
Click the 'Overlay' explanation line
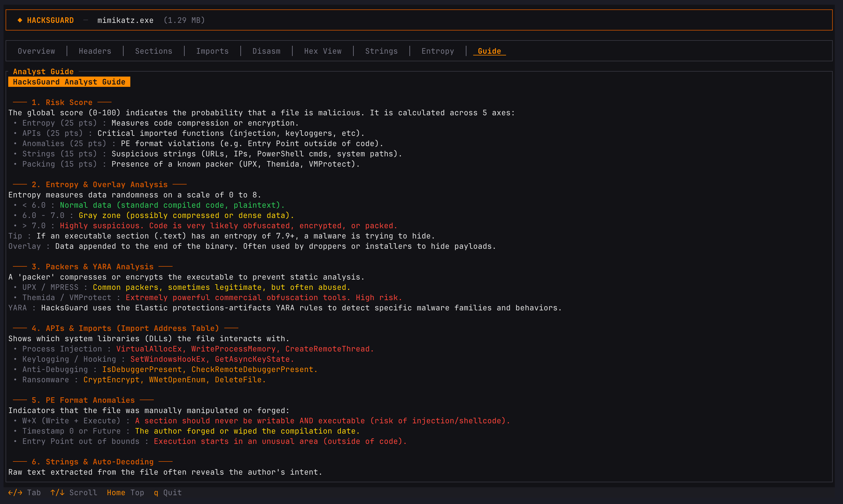point(252,246)
